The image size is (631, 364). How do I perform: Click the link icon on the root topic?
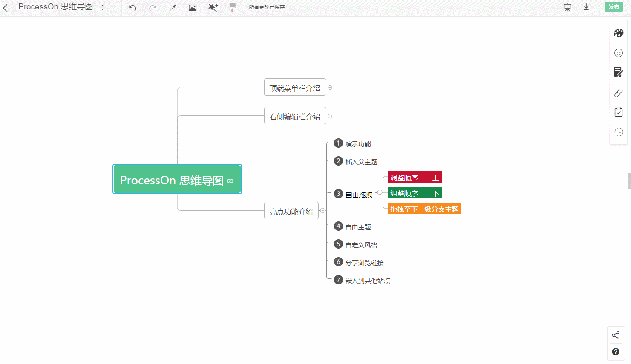pyautogui.click(x=230, y=181)
